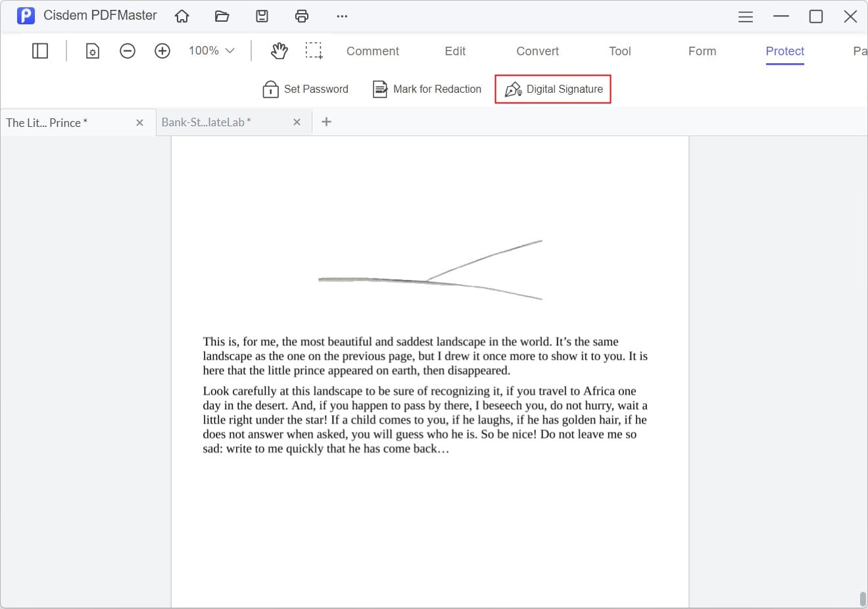The width and height of the screenshot is (868, 609).
Task: Print the current PDF
Action: (x=302, y=16)
